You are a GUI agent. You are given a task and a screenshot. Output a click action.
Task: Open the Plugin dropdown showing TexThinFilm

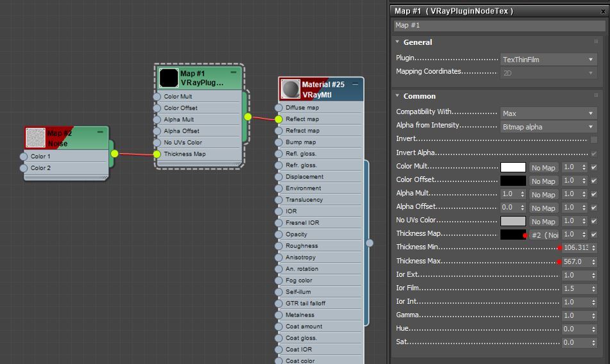[x=548, y=60]
